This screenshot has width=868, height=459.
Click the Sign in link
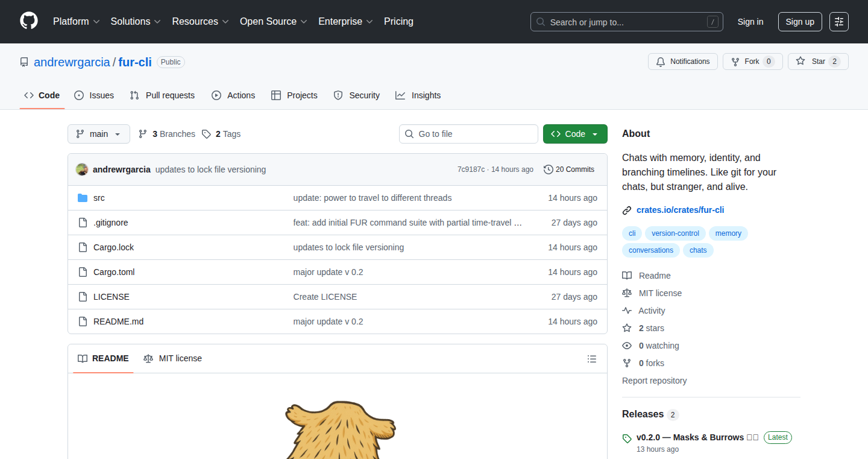point(750,22)
